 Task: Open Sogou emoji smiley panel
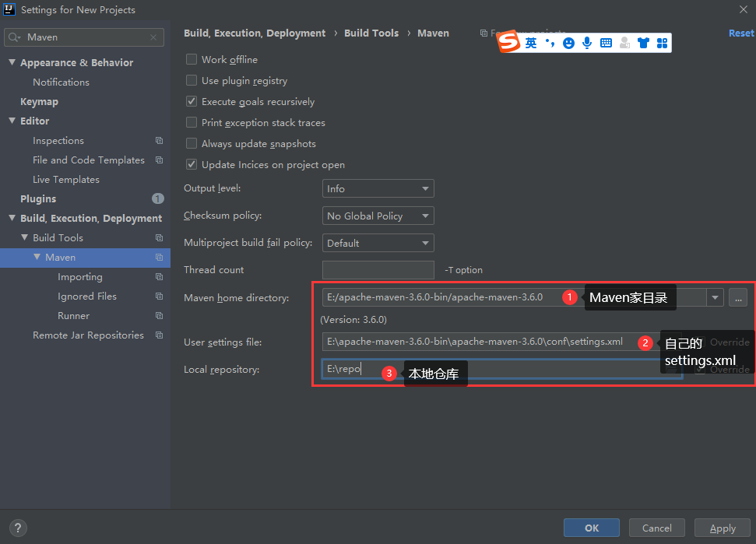(x=569, y=43)
